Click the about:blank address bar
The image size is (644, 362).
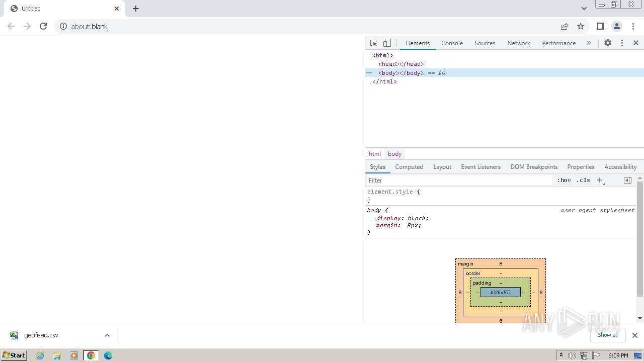(90, 27)
